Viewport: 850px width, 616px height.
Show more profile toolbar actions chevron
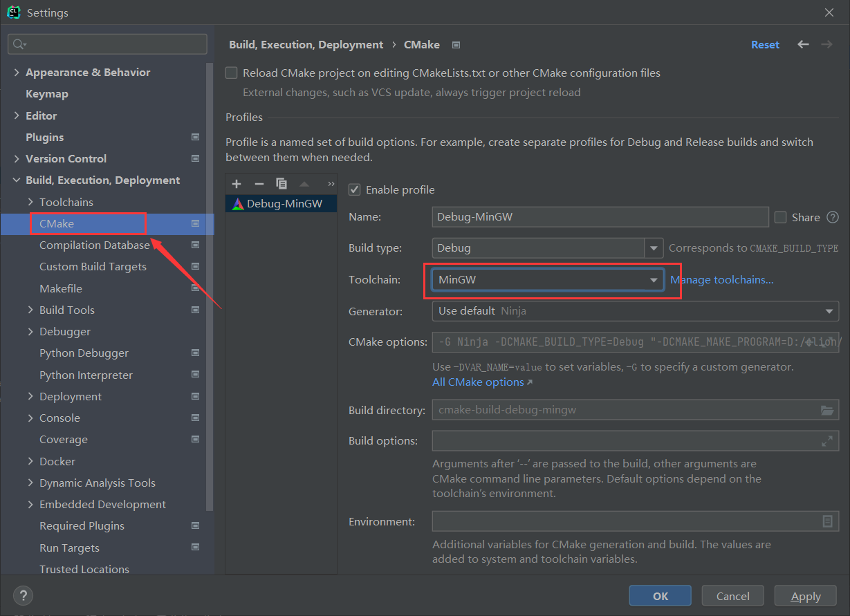tap(331, 184)
